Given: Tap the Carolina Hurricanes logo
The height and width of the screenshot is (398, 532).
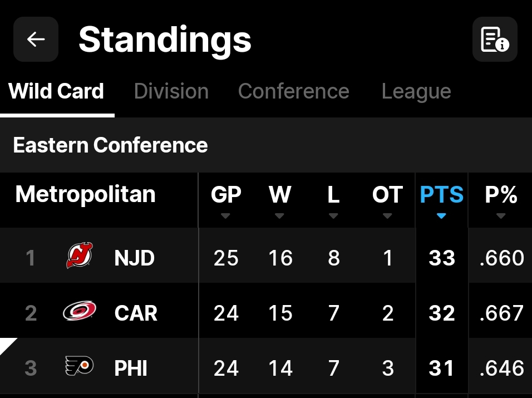Looking at the screenshot, I should (80, 312).
